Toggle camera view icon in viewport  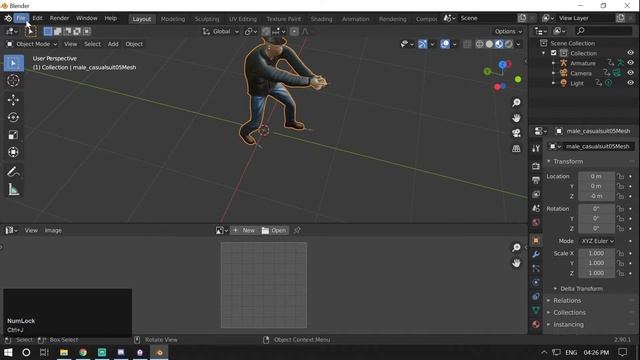point(516,133)
